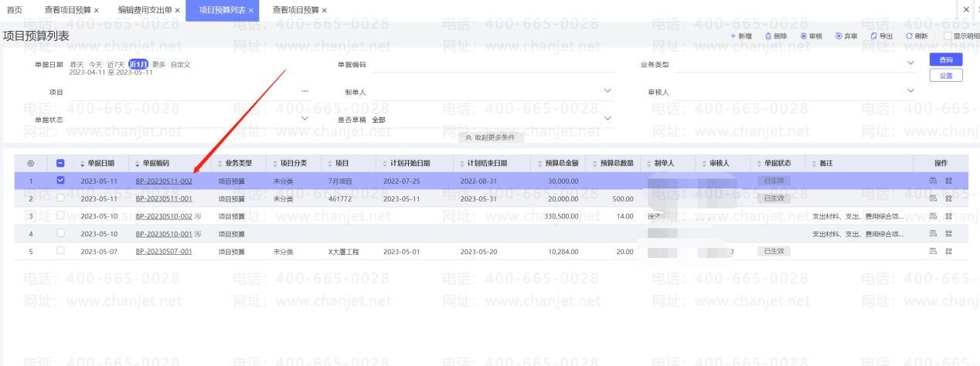Image resolution: width=980 pixels, height=366 pixels.
Task: Open document link BP-20230511-002
Action: coord(164,181)
